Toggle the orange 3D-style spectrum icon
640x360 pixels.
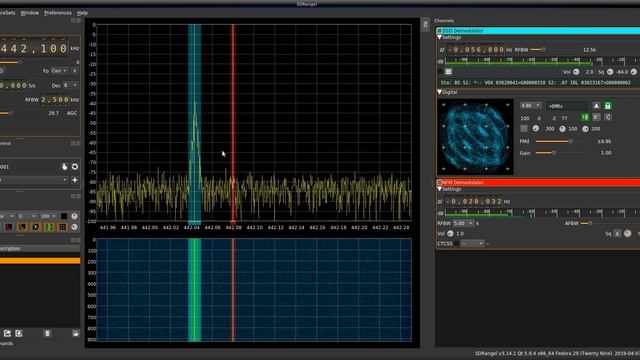point(22,227)
